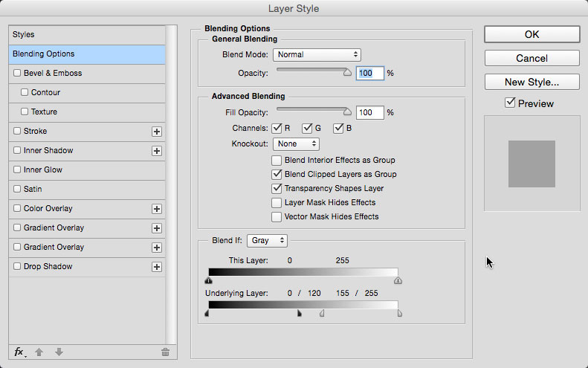This screenshot has width=588, height=368.
Task: Click the move effect up arrow
Action: [x=39, y=352]
